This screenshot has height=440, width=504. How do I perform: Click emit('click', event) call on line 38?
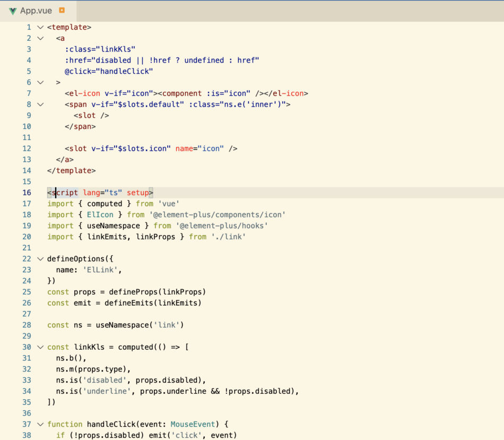pos(193,435)
